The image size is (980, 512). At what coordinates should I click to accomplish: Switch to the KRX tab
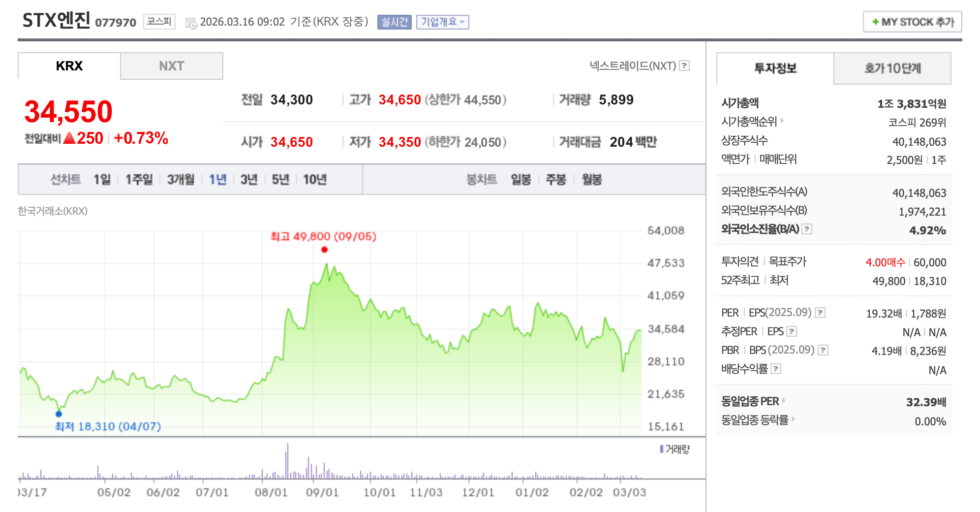69,66
